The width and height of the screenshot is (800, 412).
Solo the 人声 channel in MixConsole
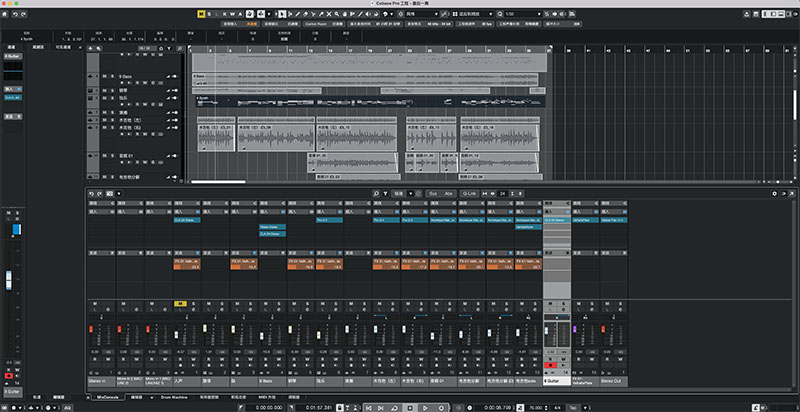[193, 304]
